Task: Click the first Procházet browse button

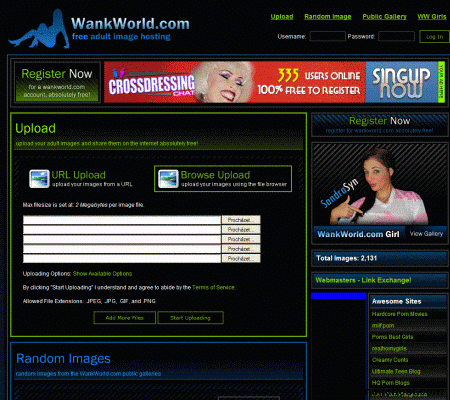Action: click(x=241, y=220)
